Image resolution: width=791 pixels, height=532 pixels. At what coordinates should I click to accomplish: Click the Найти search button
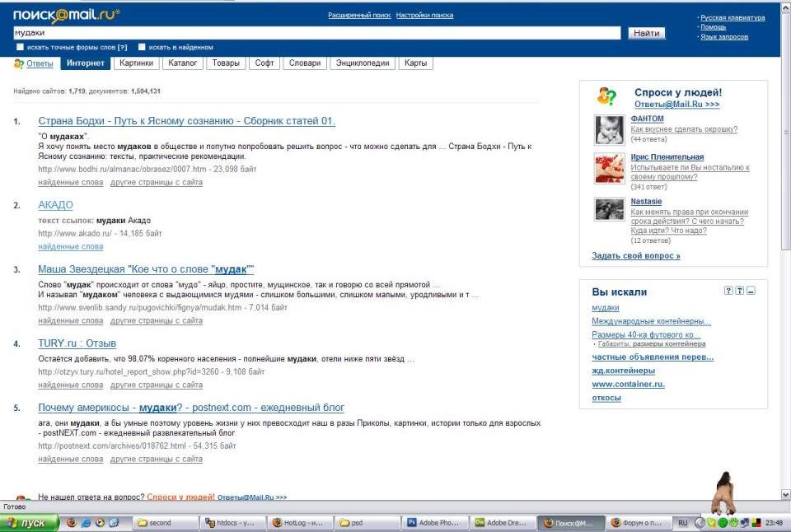coord(646,33)
